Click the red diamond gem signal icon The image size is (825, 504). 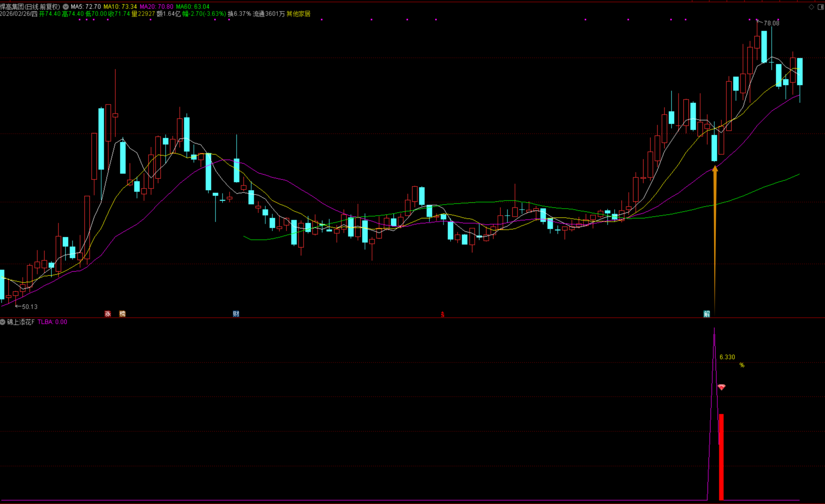pos(722,387)
